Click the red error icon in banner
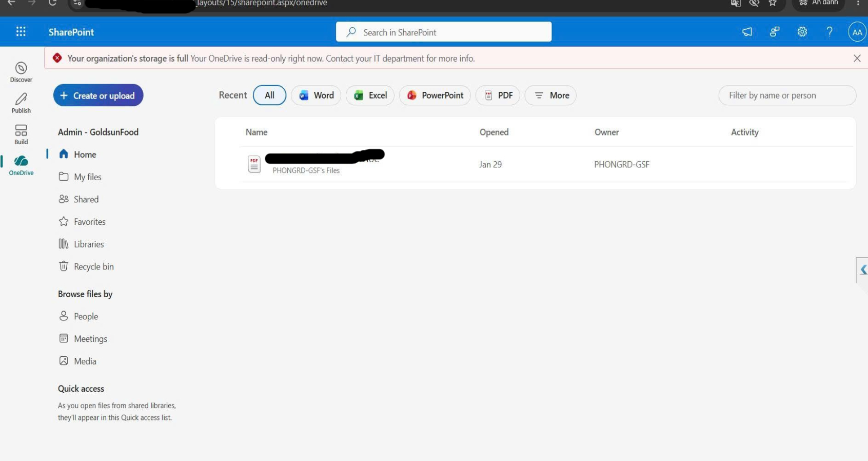This screenshot has height=461, width=868. (57, 58)
